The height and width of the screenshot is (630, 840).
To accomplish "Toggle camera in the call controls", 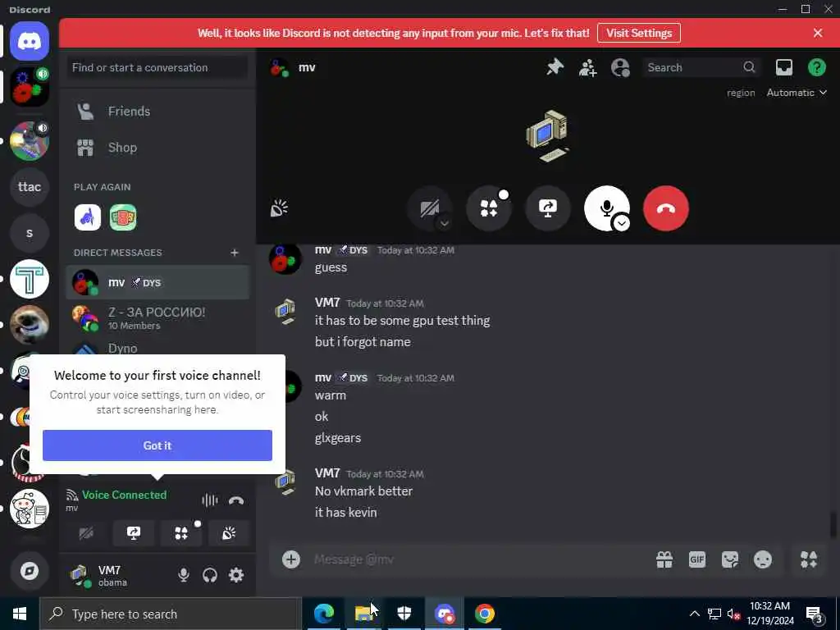I will point(428,208).
